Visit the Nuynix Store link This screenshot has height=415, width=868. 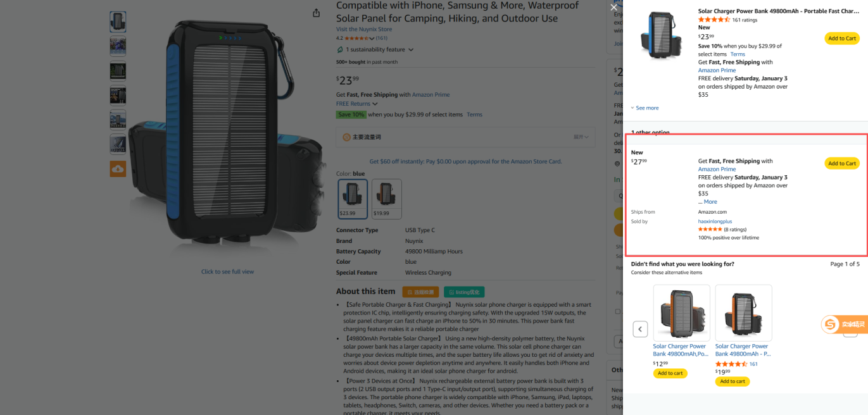(x=364, y=29)
